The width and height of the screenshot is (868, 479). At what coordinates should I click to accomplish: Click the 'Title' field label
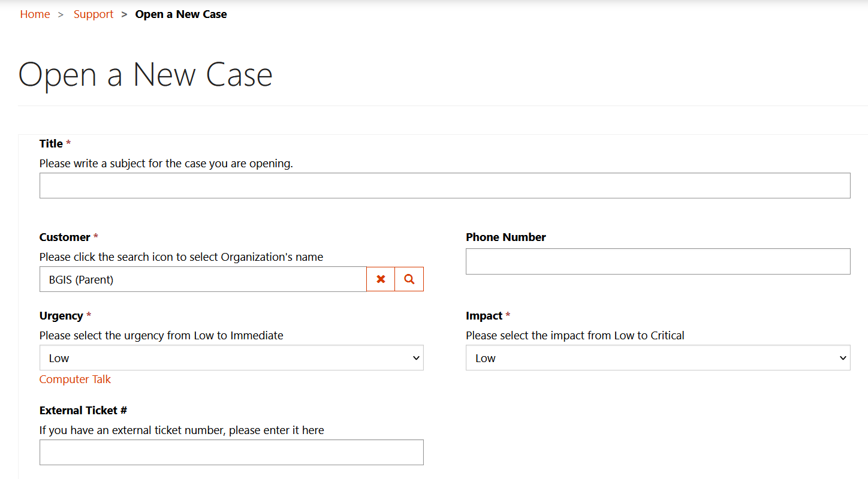51,144
